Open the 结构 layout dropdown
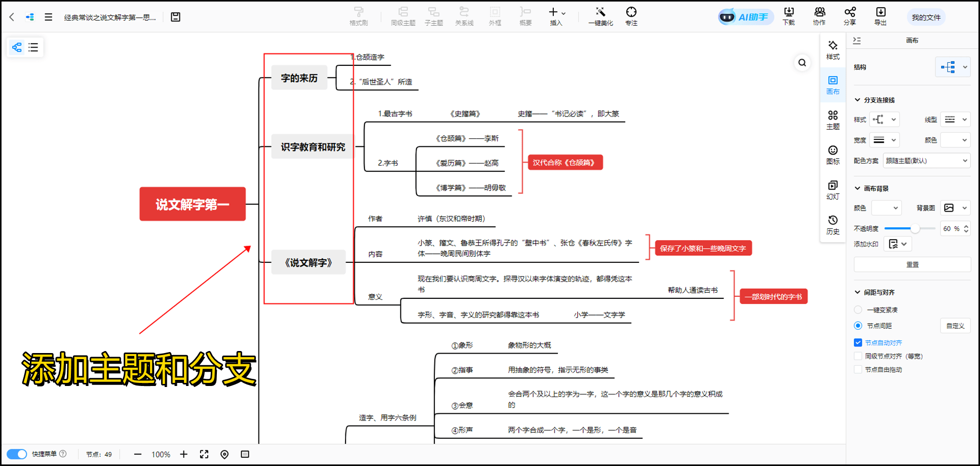980x466 pixels. 953,67
